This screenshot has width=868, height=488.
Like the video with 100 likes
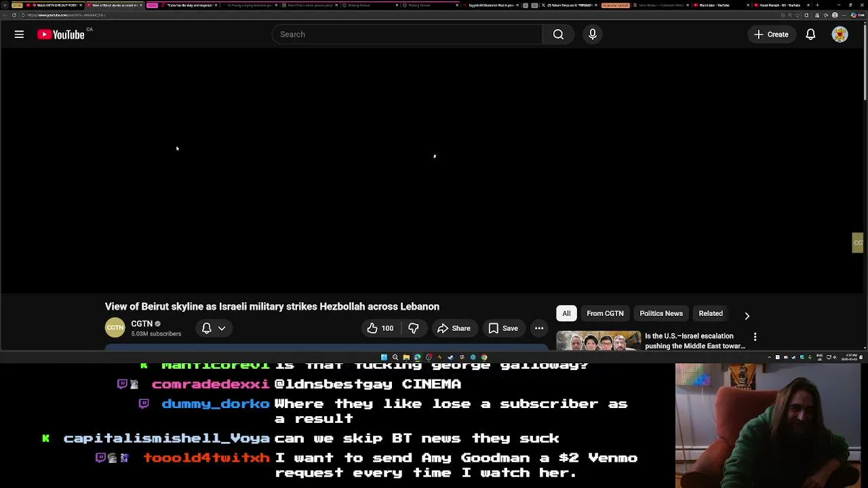click(380, 328)
